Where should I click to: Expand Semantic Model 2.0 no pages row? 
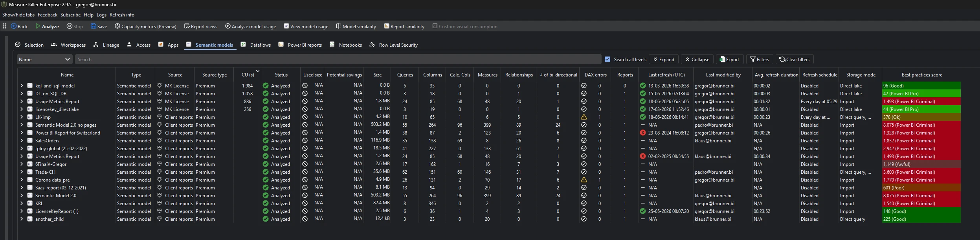(x=22, y=125)
